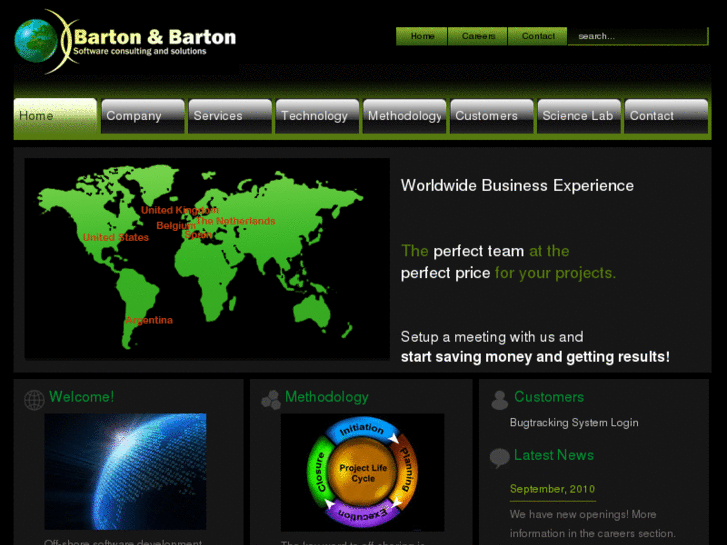Click the world map banner image
Image resolution: width=727 pixels, height=545 pixels.
207,258
